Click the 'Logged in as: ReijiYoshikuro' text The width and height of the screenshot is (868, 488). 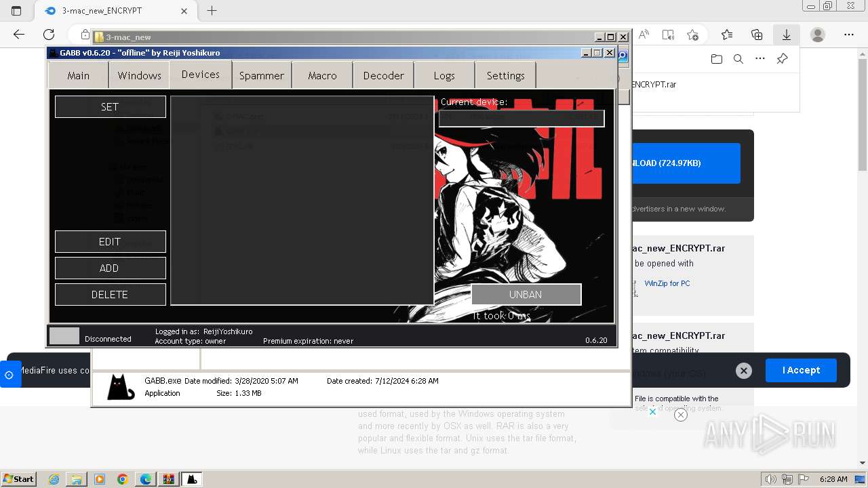pos(203,331)
